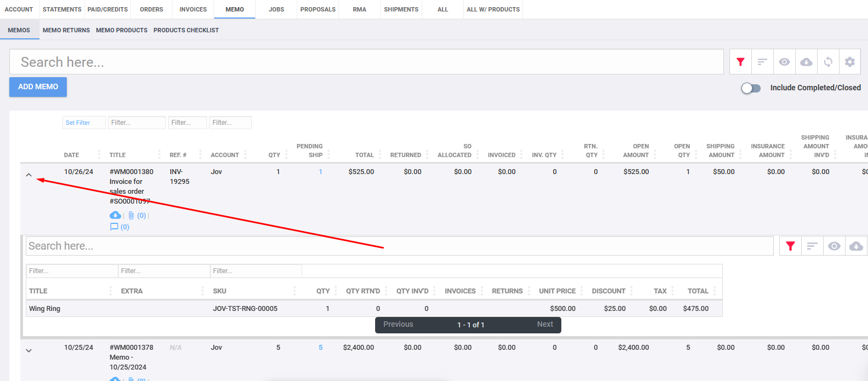Focus the main memo search field
Screen dimensions: 868x381
[x=366, y=62]
